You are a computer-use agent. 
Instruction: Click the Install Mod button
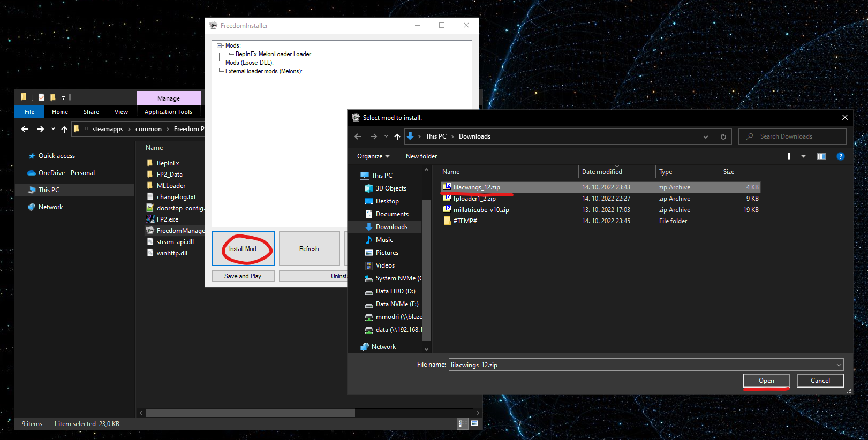pos(243,249)
